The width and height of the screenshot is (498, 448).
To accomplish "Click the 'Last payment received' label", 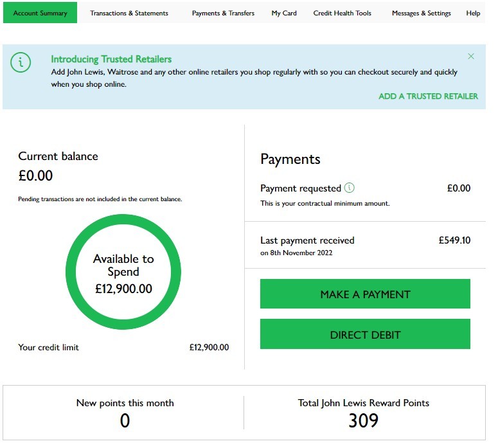I will (307, 240).
